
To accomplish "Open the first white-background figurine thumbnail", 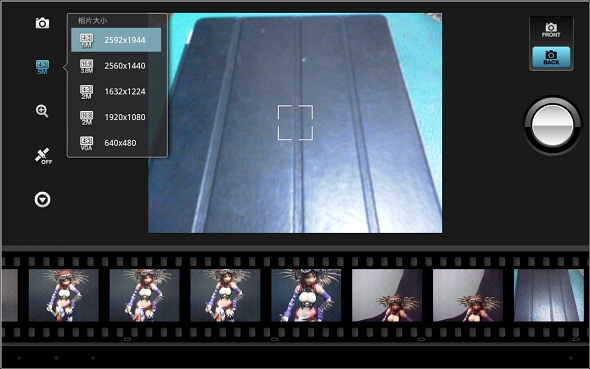I will (x=387, y=295).
